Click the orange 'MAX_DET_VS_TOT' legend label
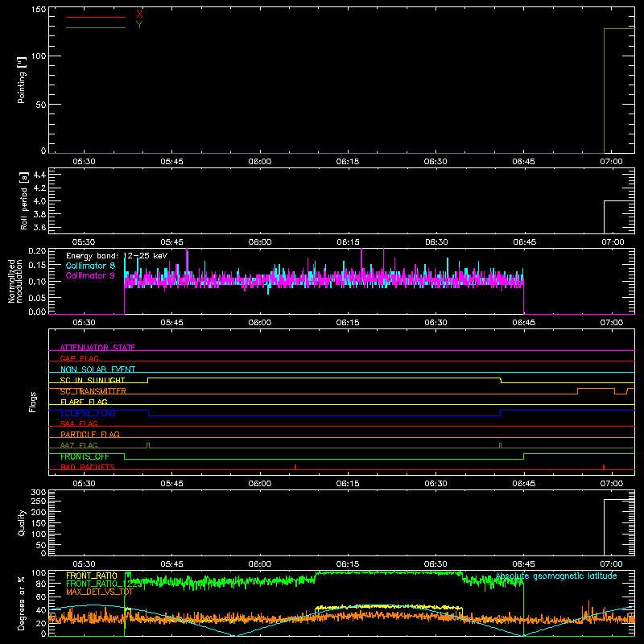Image resolution: width=644 pixels, height=644 pixels. pyautogui.click(x=99, y=592)
